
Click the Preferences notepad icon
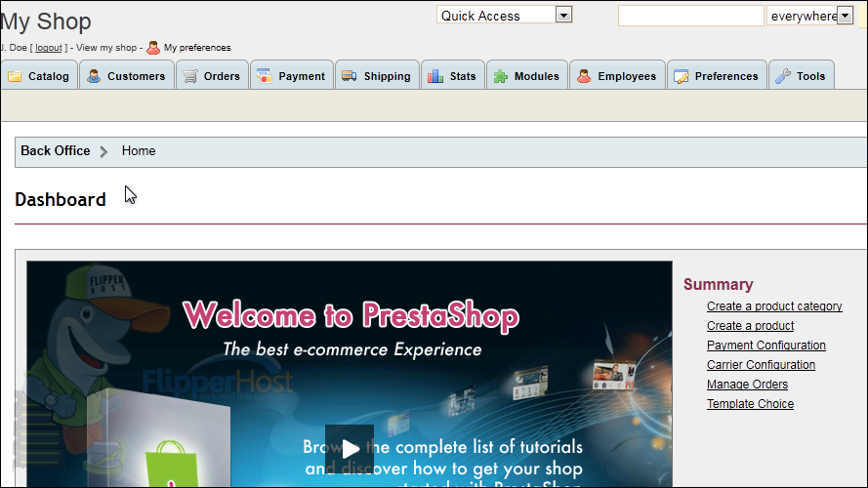682,76
